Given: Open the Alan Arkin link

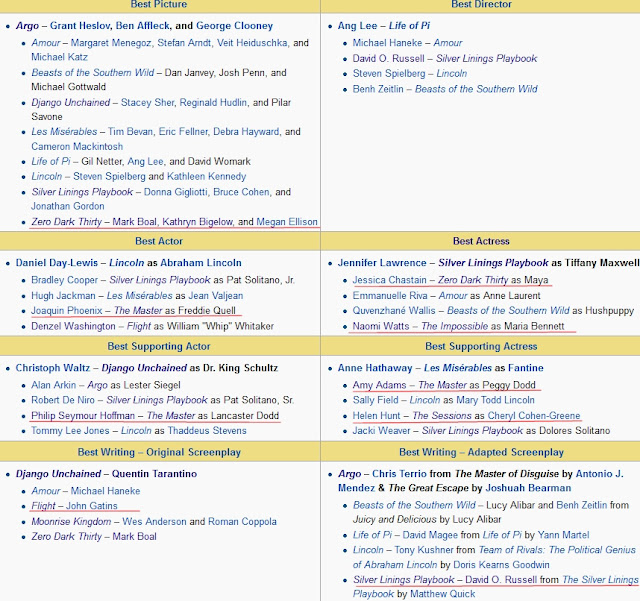Looking at the screenshot, I should click(53, 385).
